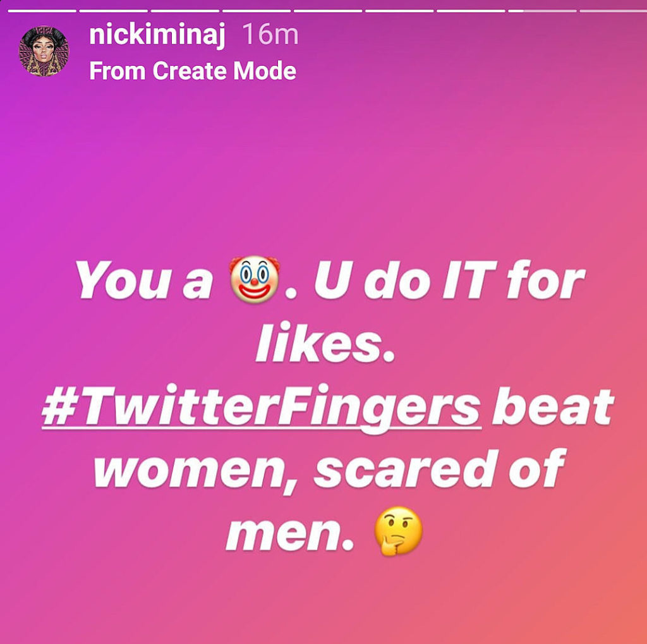
Task: Tap the 16m timestamp
Action: click(270, 34)
